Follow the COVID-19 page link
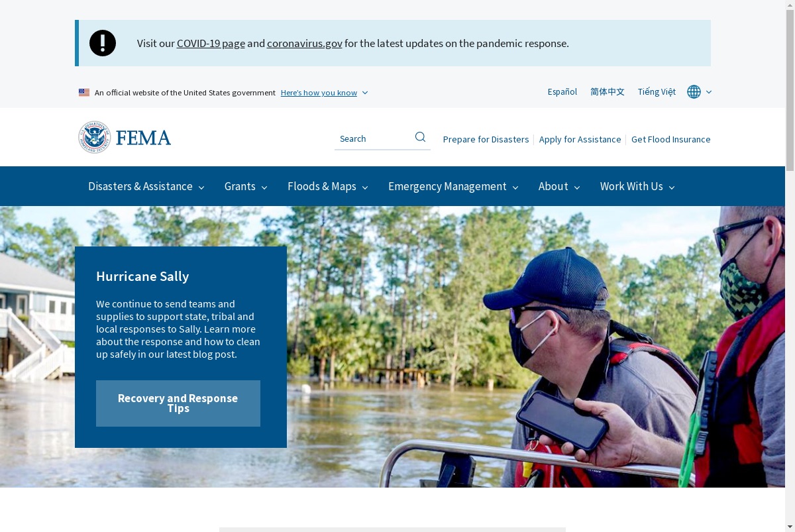Viewport: 795px width, 532px height. coord(211,44)
